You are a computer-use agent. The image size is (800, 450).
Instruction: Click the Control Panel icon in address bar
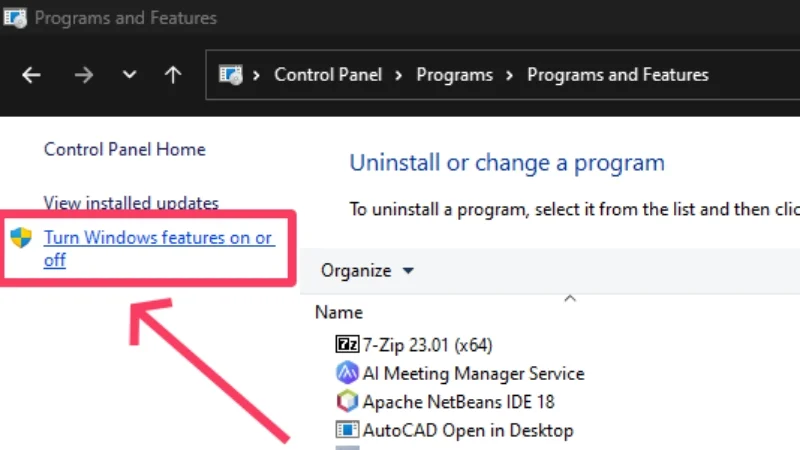pos(231,75)
